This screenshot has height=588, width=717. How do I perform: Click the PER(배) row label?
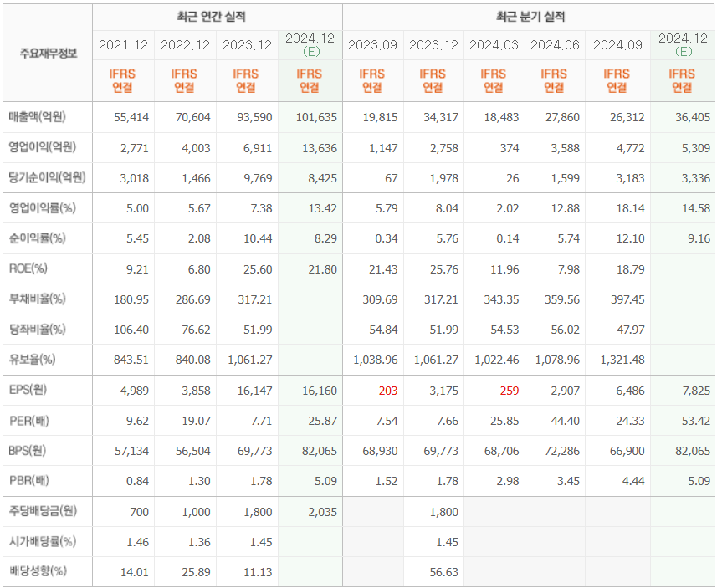click(28, 420)
